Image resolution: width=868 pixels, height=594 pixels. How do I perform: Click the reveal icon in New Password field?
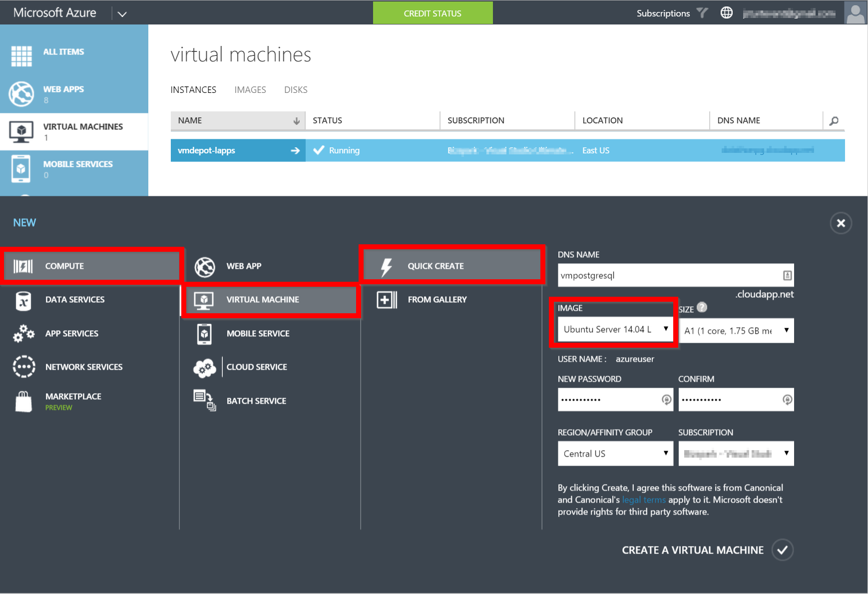[666, 400]
